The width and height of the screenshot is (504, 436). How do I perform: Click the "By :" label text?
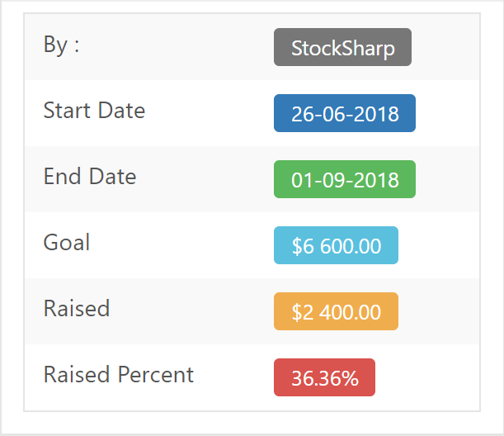[61, 45]
